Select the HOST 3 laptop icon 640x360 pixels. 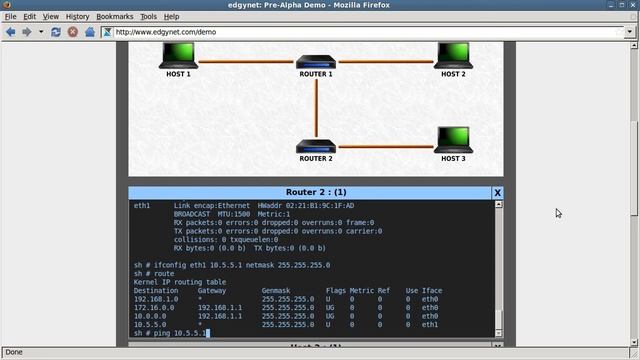point(453,140)
